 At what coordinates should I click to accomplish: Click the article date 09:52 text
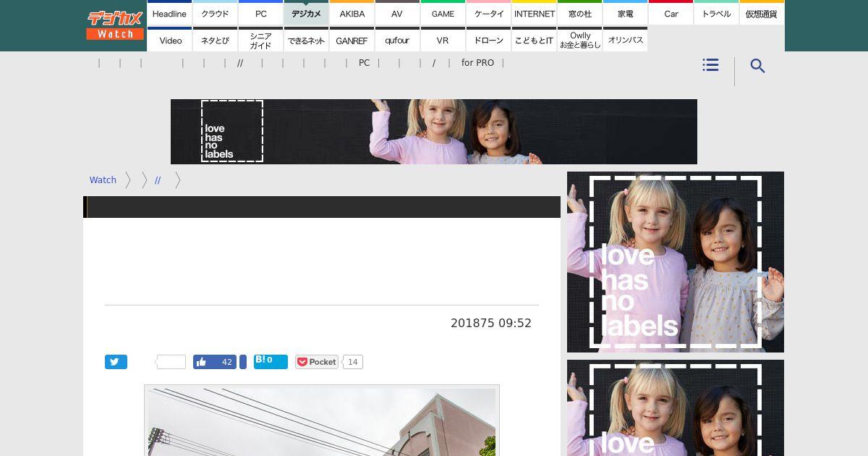tap(491, 324)
